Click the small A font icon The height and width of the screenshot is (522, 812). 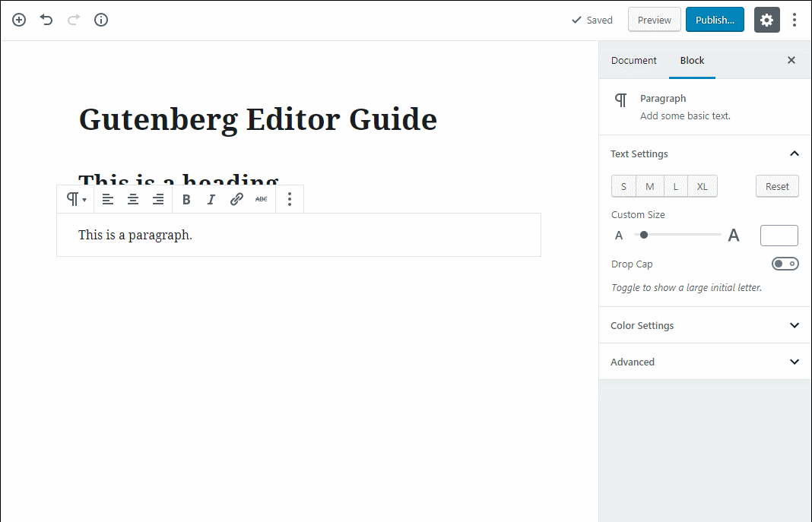pos(619,236)
